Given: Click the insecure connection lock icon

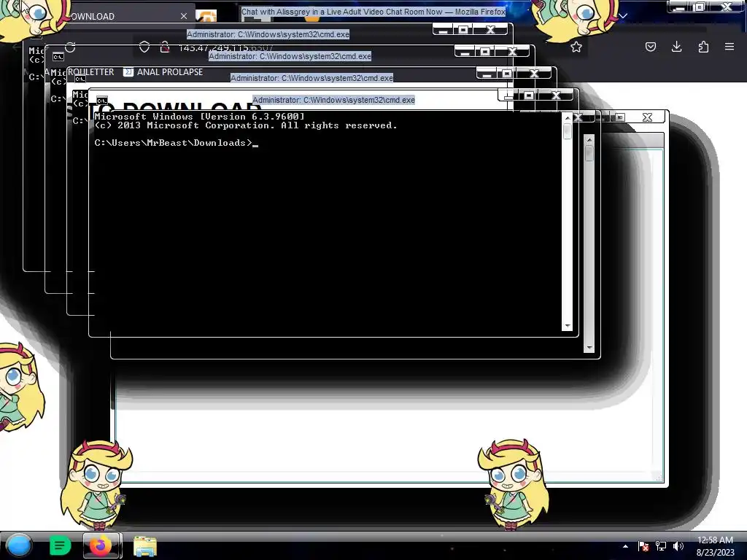Looking at the screenshot, I should click(165, 47).
